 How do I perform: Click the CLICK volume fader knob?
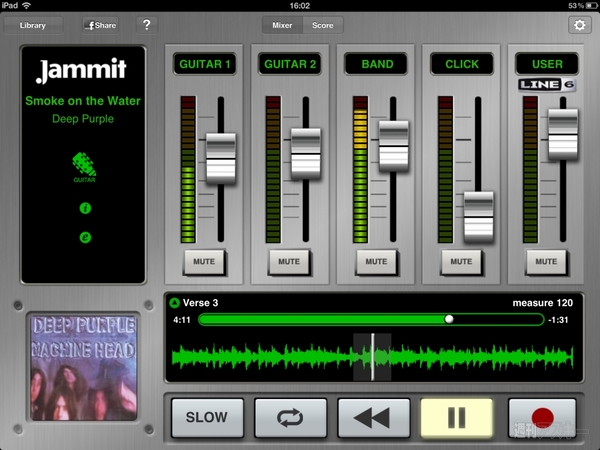(x=478, y=217)
